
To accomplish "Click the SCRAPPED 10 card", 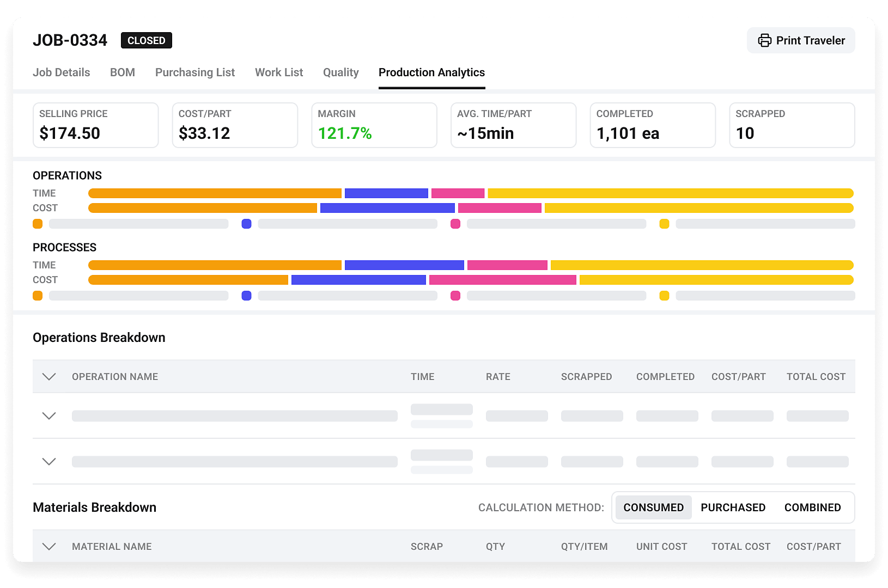I will (x=792, y=125).
